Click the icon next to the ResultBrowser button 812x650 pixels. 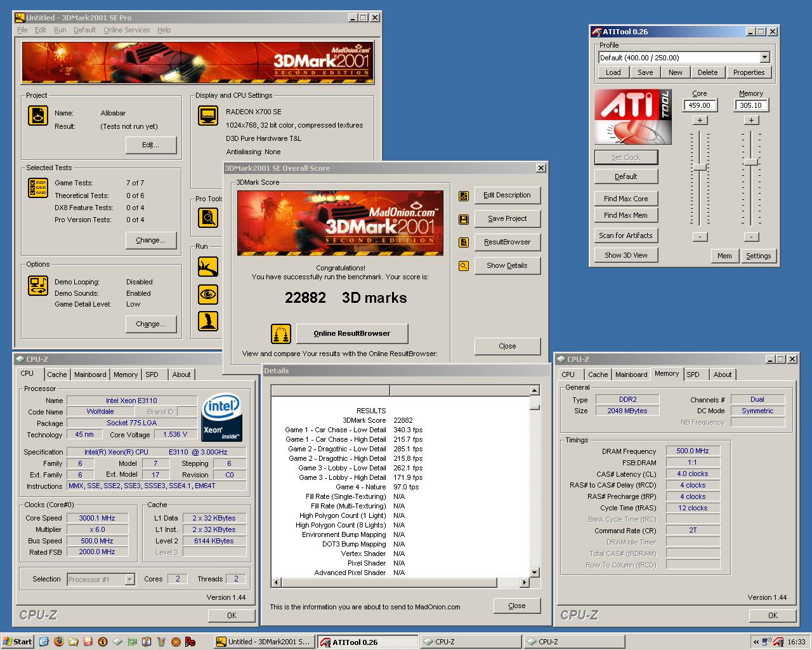pyautogui.click(x=464, y=242)
